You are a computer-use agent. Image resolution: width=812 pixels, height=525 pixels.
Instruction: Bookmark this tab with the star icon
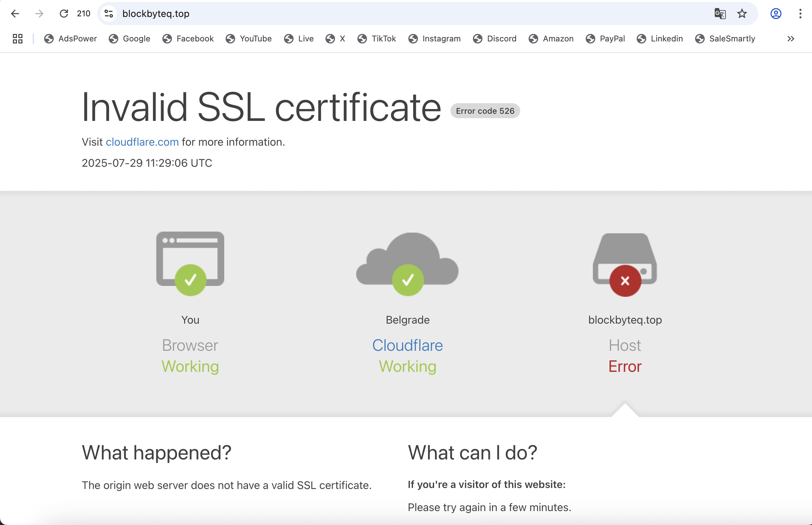tap(742, 14)
